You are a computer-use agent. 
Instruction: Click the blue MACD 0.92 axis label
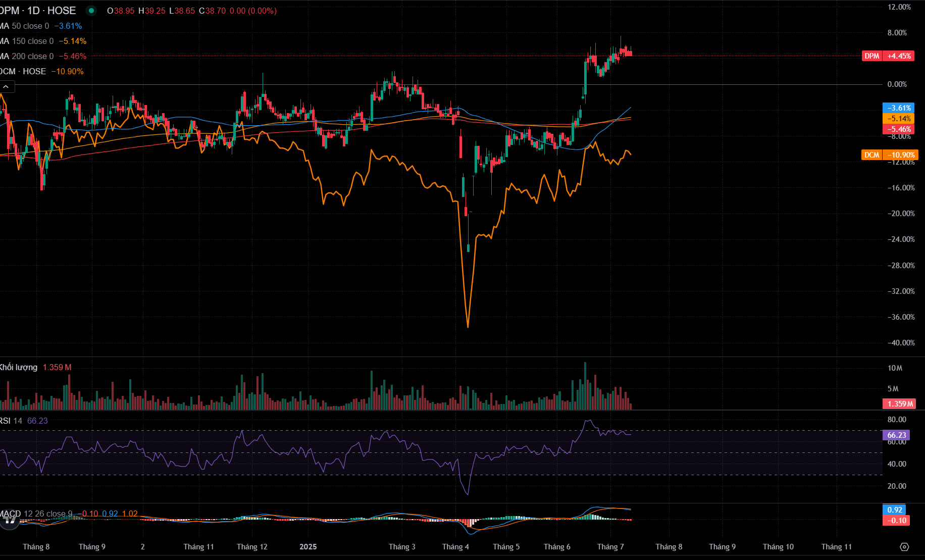pyautogui.click(x=894, y=510)
